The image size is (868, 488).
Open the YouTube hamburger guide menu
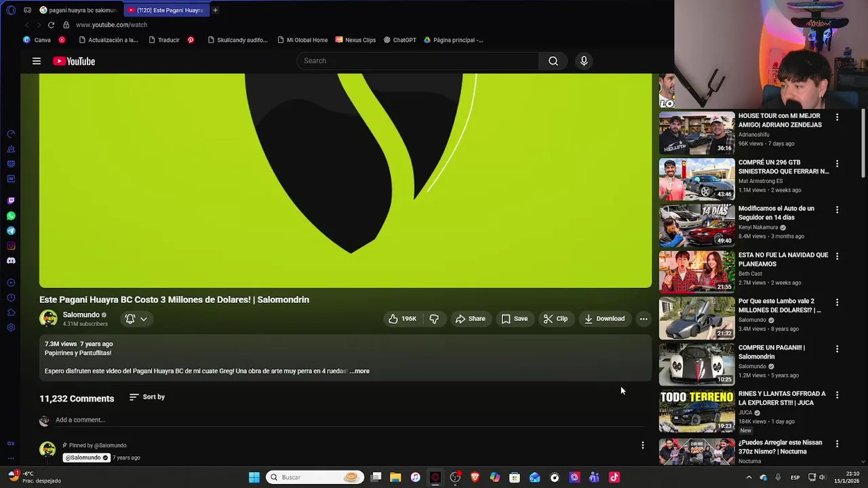(x=37, y=61)
